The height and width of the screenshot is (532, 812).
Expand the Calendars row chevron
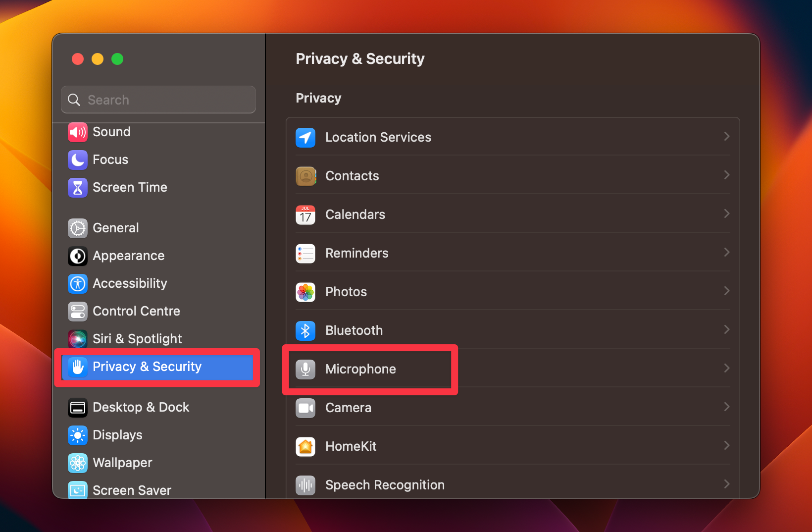point(726,213)
